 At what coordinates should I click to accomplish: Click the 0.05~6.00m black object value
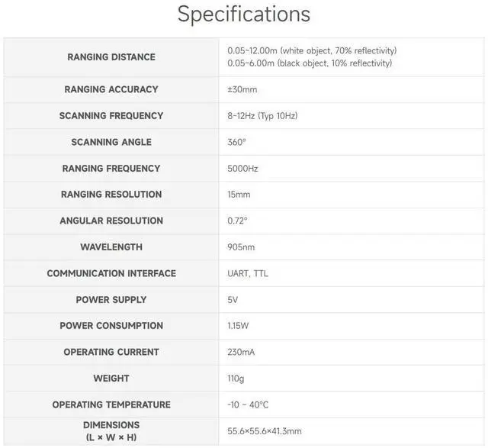coord(310,63)
